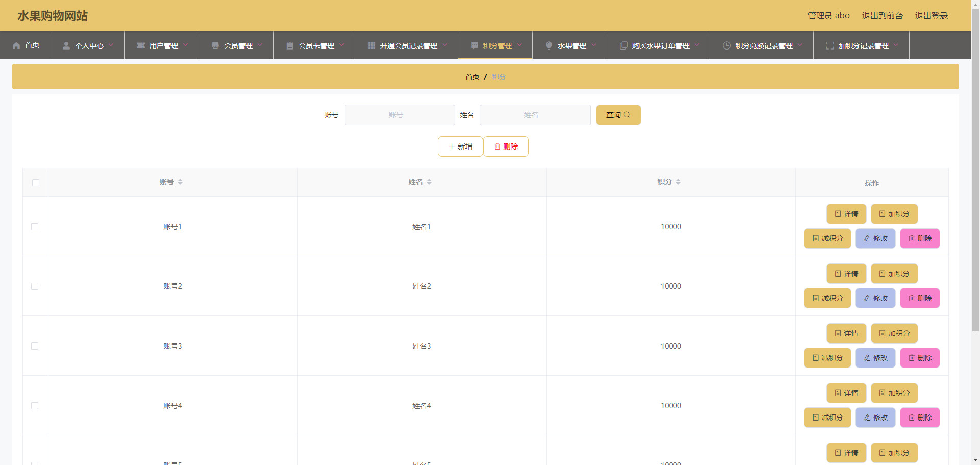980x465 pixels.
Task: Click the trash icon in top 删除 button
Action: coord(497,146)
